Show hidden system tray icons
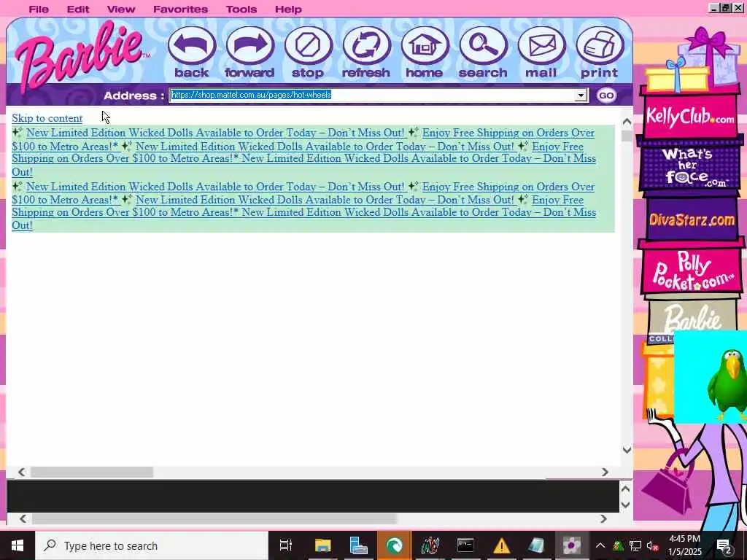Image resolution: width=747 pixels, height=560 pixels. pos(600,545)
